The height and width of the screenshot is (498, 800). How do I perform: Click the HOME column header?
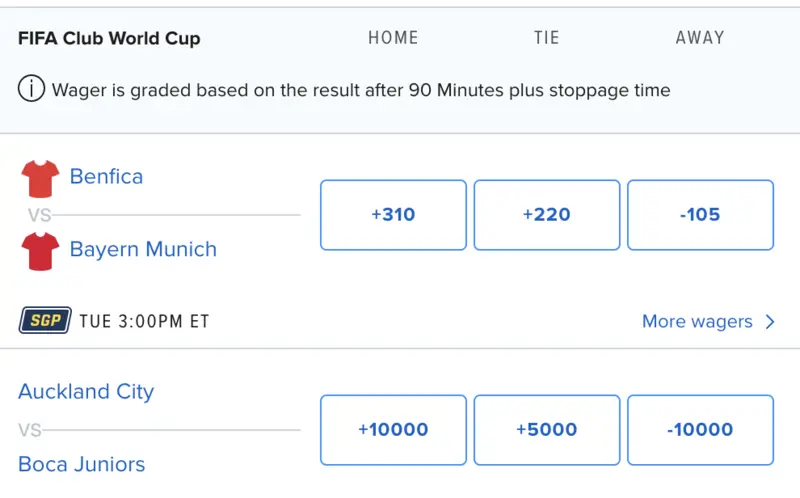coord(393,38)
